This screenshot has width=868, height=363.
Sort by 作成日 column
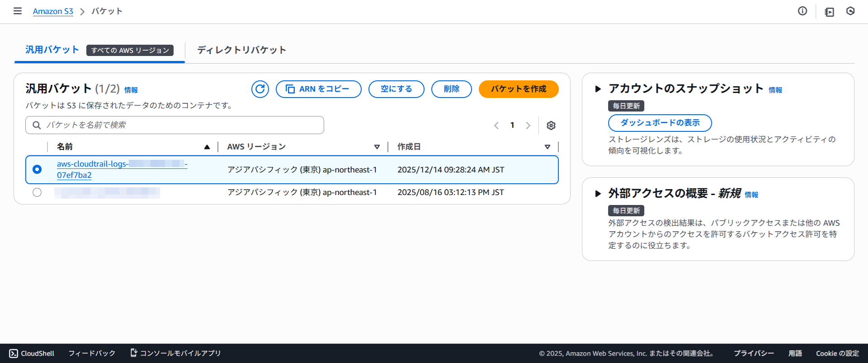point(547,147)
